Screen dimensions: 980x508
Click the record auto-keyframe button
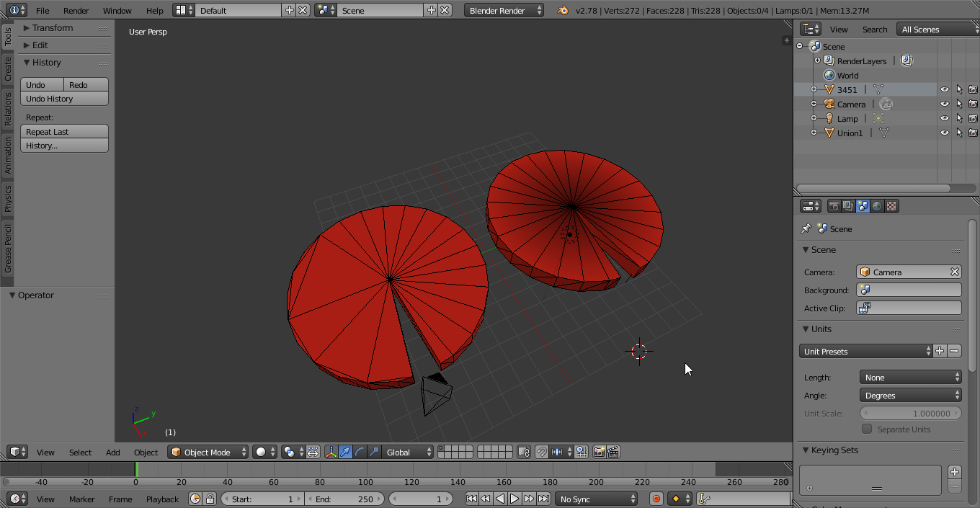pos(656,499)
